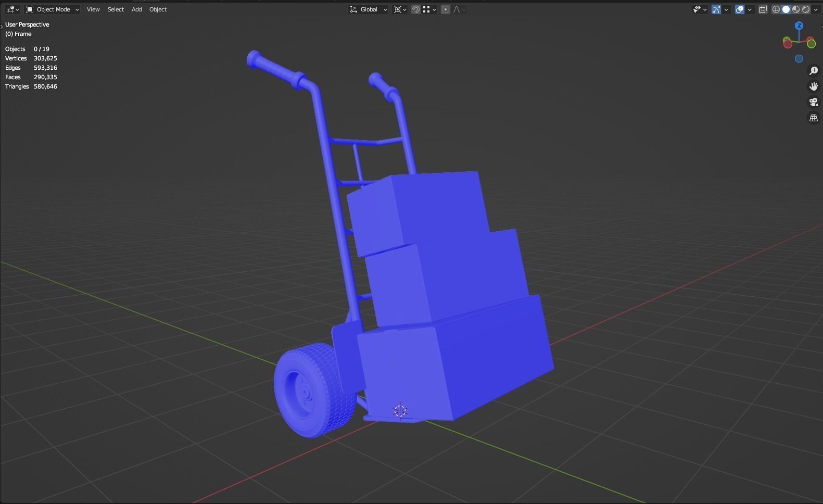This screenshot has width=823, height=504.
Task: Toggle show gizmos button
Action: pyautogui.click(x=716, y=9)
